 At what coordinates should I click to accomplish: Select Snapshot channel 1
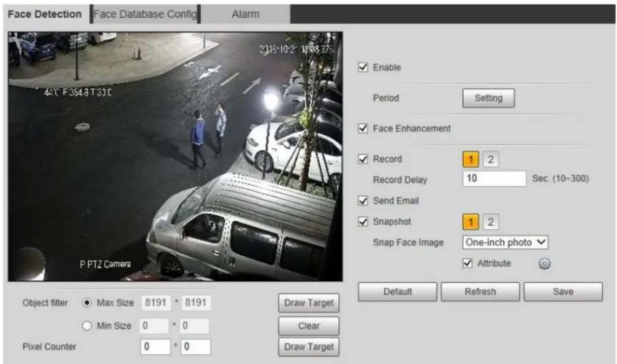(x=471, y=222)
